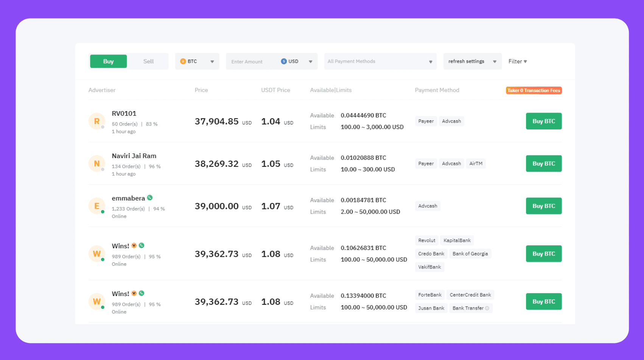The image size is (644, 360).
Task: Click orange merchant badge in Wins! ForteBank row
Action: pyautogui.click(x=134, y=293)
